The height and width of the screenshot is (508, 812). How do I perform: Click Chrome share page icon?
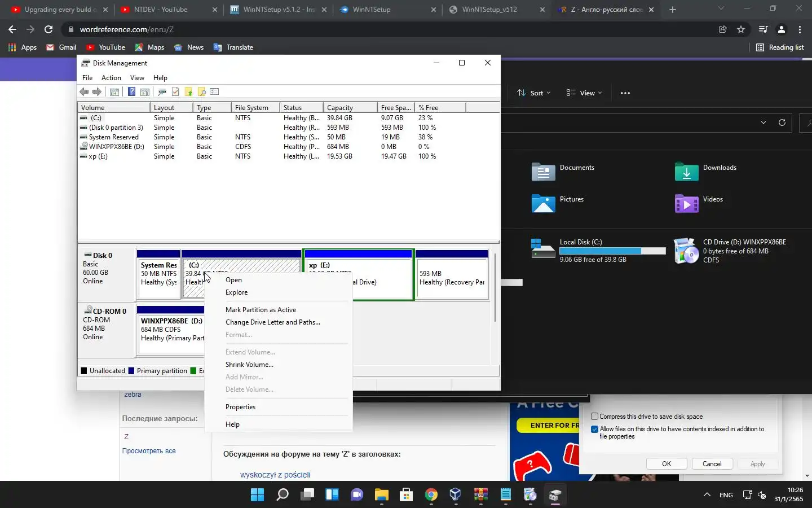click(723, 29)
